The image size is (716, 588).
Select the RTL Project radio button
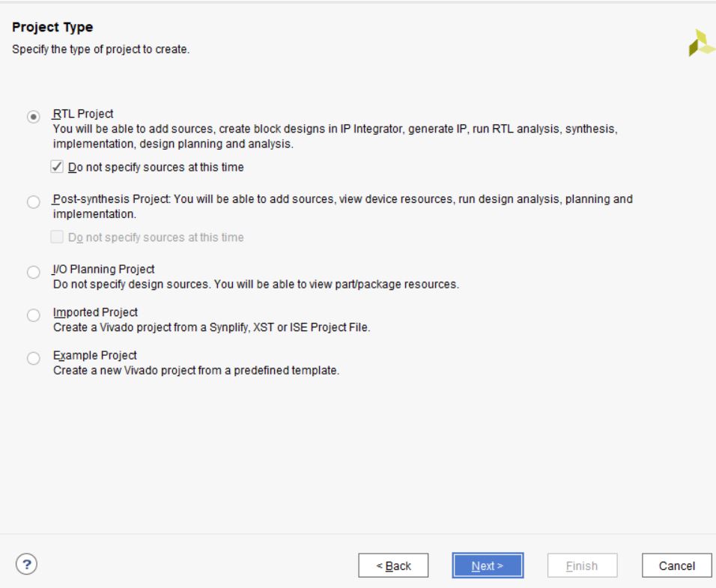click(x=33, y=116)
